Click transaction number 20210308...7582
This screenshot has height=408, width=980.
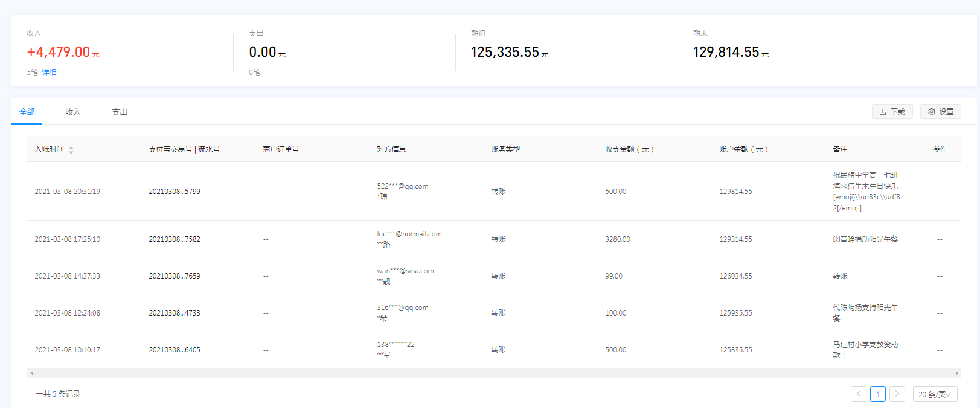coord(175,239)
